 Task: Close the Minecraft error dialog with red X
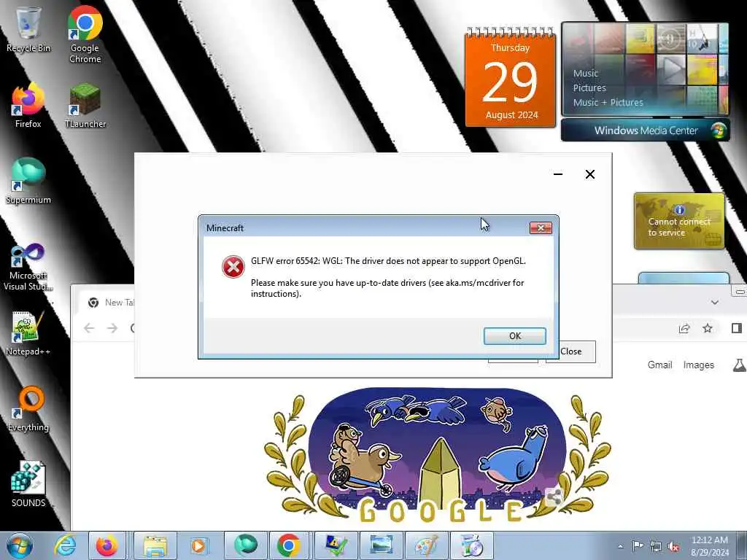click(x=541, y=227)
